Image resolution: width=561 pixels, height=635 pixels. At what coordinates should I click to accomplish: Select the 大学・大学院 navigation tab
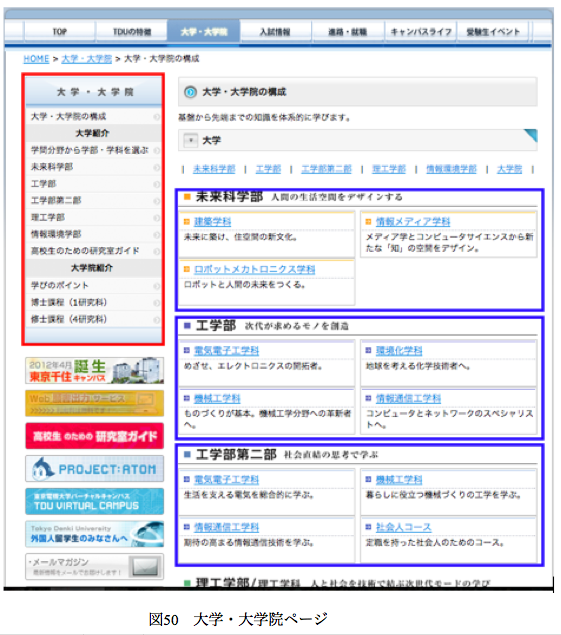click(x=203, y=31)
